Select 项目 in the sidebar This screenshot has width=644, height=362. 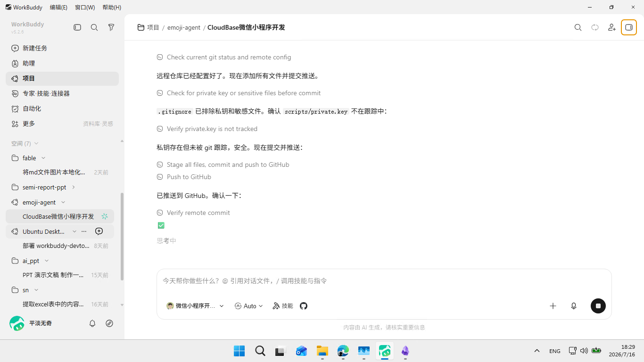[x=62, y=78]
